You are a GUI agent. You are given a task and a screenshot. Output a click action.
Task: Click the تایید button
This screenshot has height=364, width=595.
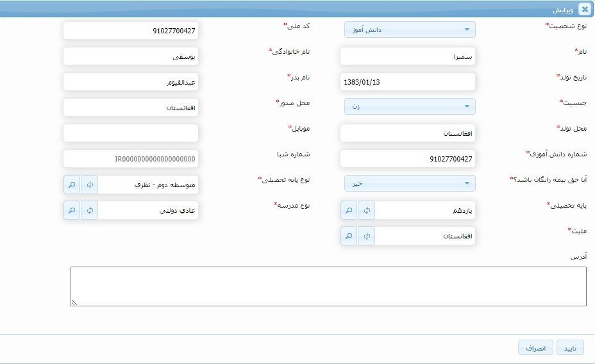570,348
